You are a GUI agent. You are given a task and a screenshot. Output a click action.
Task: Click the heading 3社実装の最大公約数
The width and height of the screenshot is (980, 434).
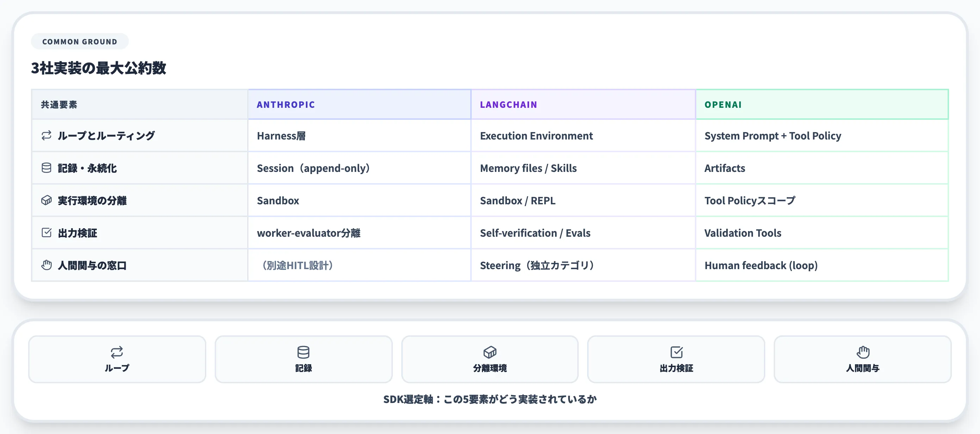pos(99,68)
